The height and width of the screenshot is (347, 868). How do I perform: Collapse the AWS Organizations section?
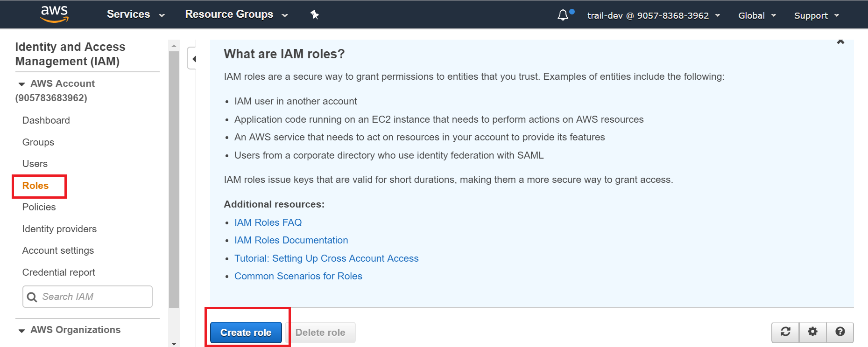[x=21, y=330]
